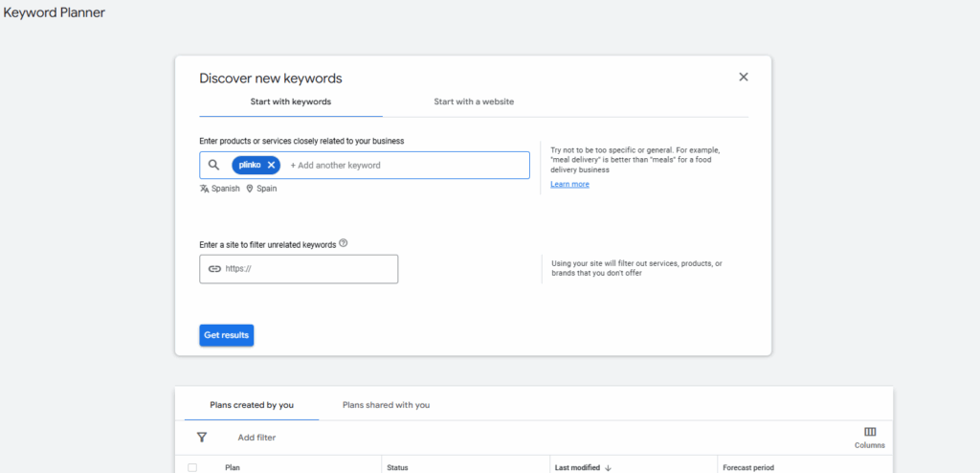
Task: Change the Spanish language setting
Action: coord(219,189)
